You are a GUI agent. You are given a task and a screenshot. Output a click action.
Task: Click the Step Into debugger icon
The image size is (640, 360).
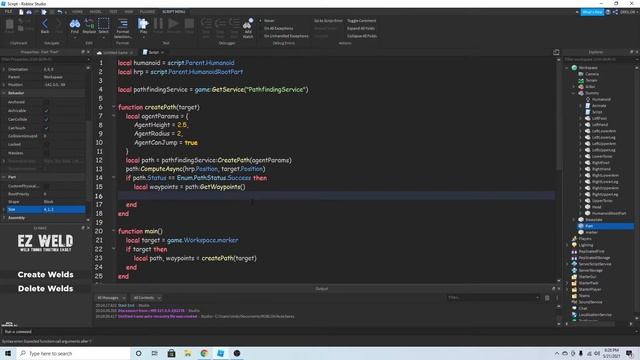[207, 24]
